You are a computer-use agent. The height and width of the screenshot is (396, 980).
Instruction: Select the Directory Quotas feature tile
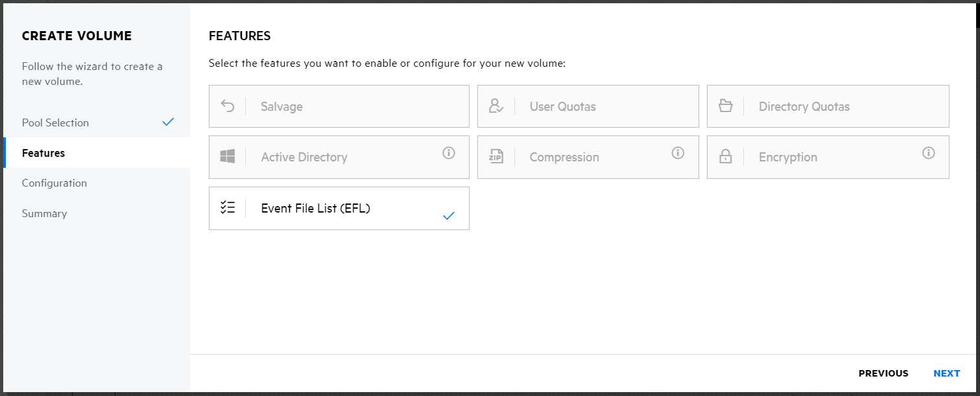click(828, 106)
